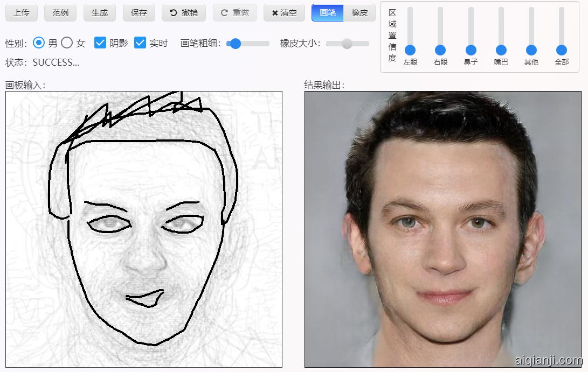Undo last stroke with 撤销
Screen dimensions: 588x372
coord(184,13)
